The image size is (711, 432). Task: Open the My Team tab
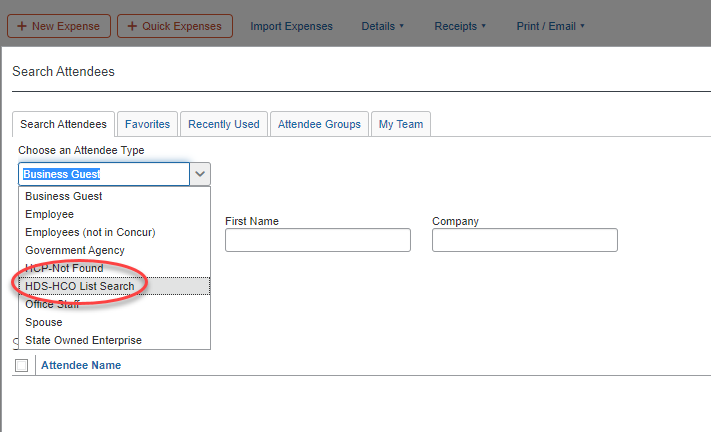[x=400, y=124]
